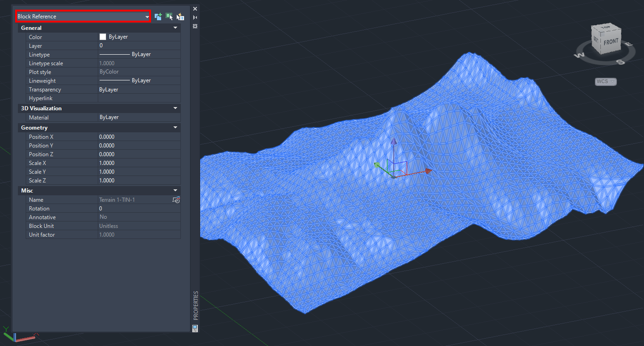Click the Position X value field
This screenshot has width=644, height=346.
pos(139,137)
